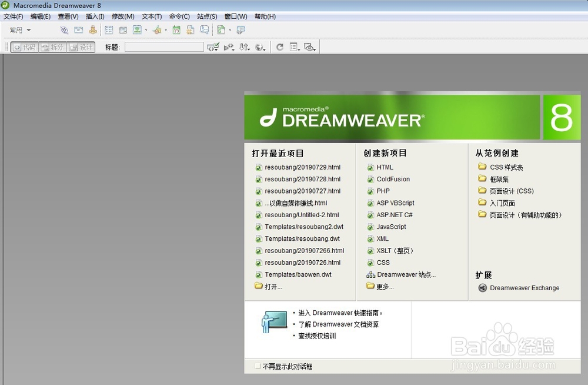Open the Templates icon dropdown arrow
Viewport: 588px width, 385px height.
coord(230,31)
